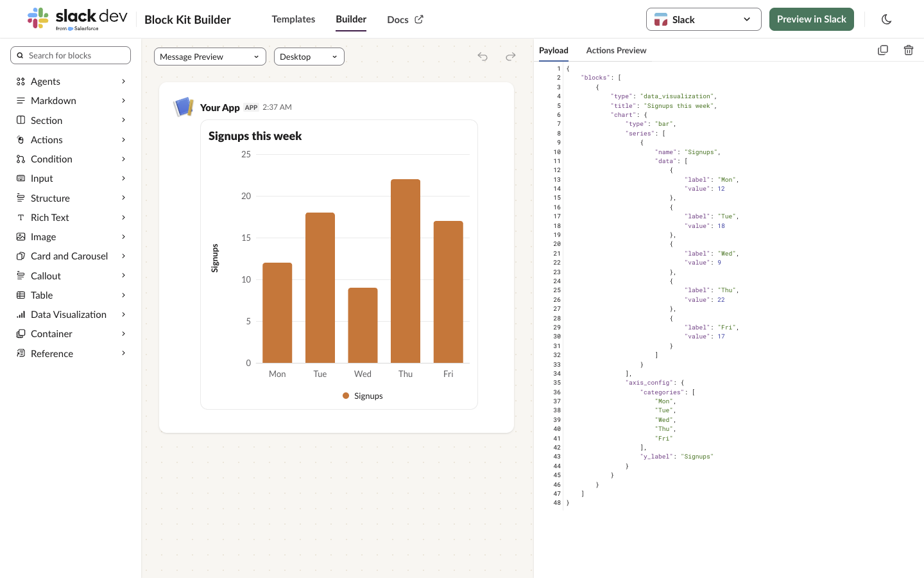Click the Actions block icon
Screen dimensions: 924x578
point(21,139)
